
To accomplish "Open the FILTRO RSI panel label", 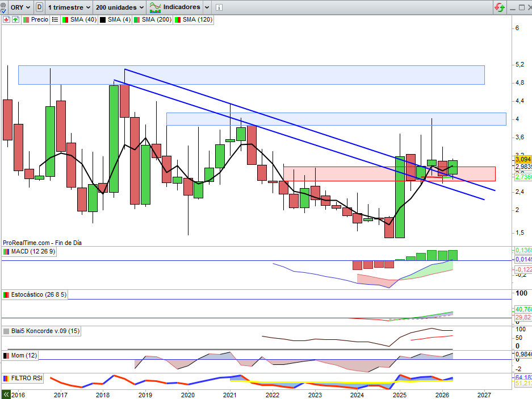I will [27, 379].
